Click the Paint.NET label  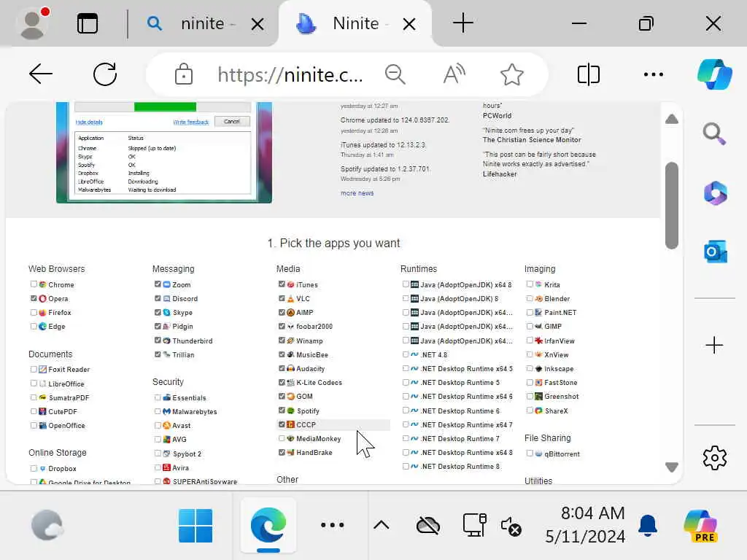(560, 312)
